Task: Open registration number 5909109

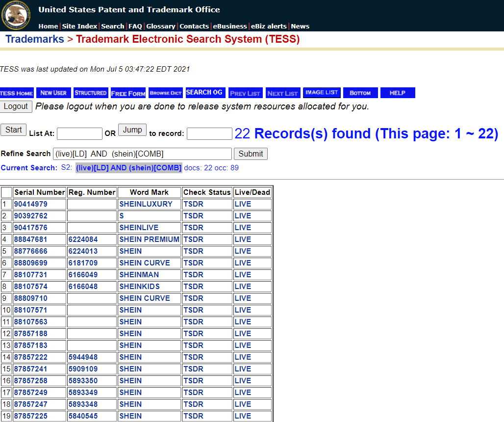Action: [83, 369]
